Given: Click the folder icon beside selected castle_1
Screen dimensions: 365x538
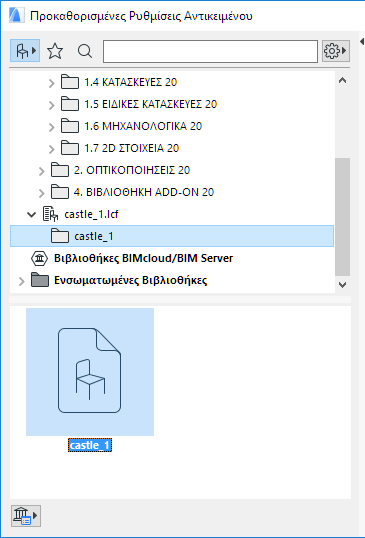Looking at the screenshot, I should 60,236.
